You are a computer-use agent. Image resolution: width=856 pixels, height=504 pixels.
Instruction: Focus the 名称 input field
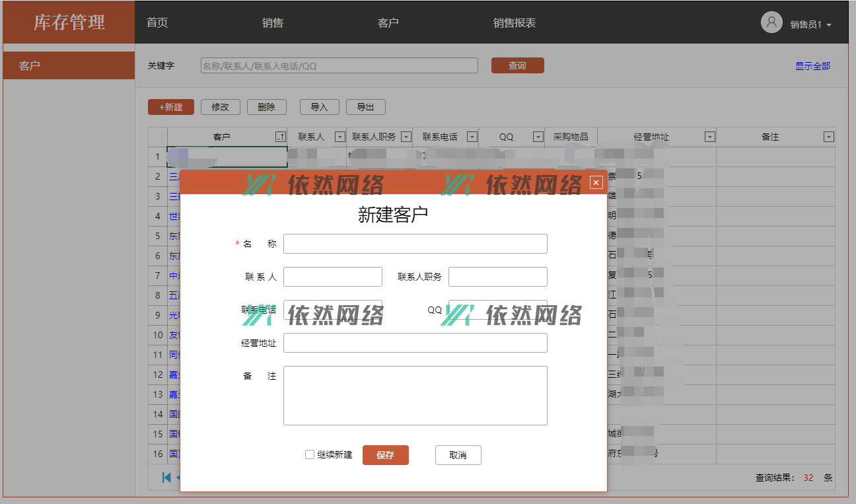tap(415, 244)
